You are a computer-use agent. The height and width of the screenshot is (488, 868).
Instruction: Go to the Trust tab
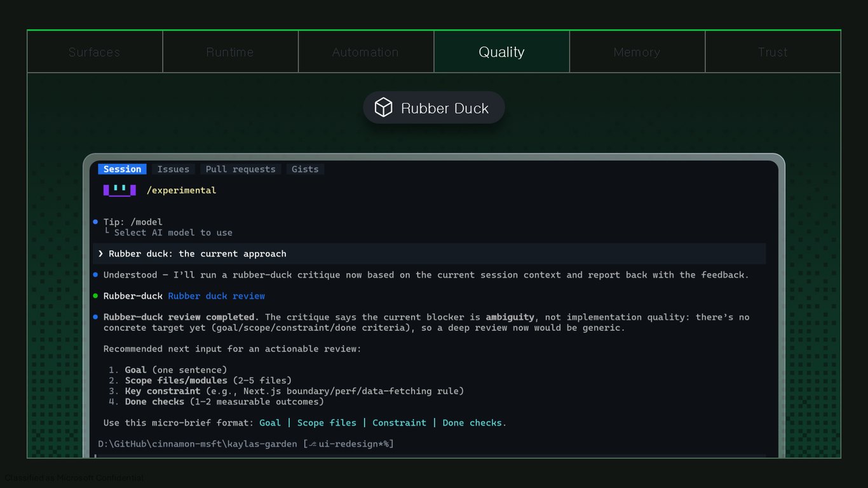click(x=773, y=52)
